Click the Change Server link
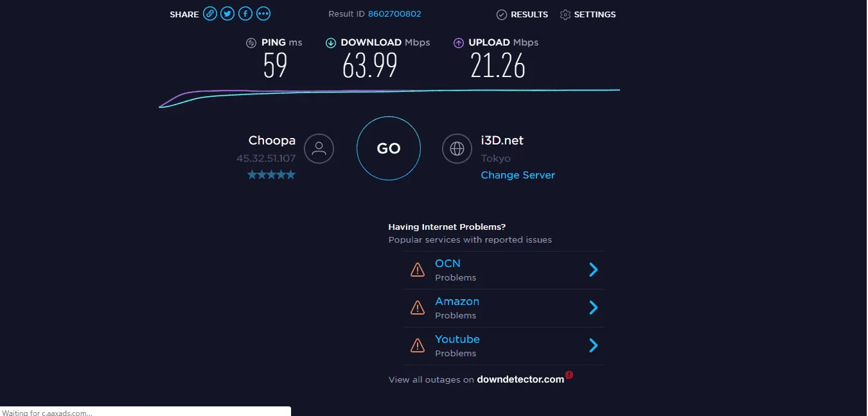Image resolution: width=868 pixels, height=416 pixels. 518,175
